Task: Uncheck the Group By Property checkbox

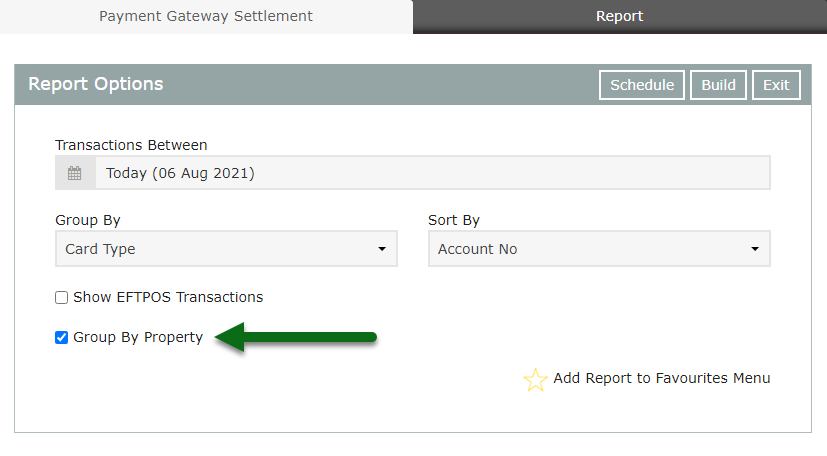Action: click(x=62, y=337)
